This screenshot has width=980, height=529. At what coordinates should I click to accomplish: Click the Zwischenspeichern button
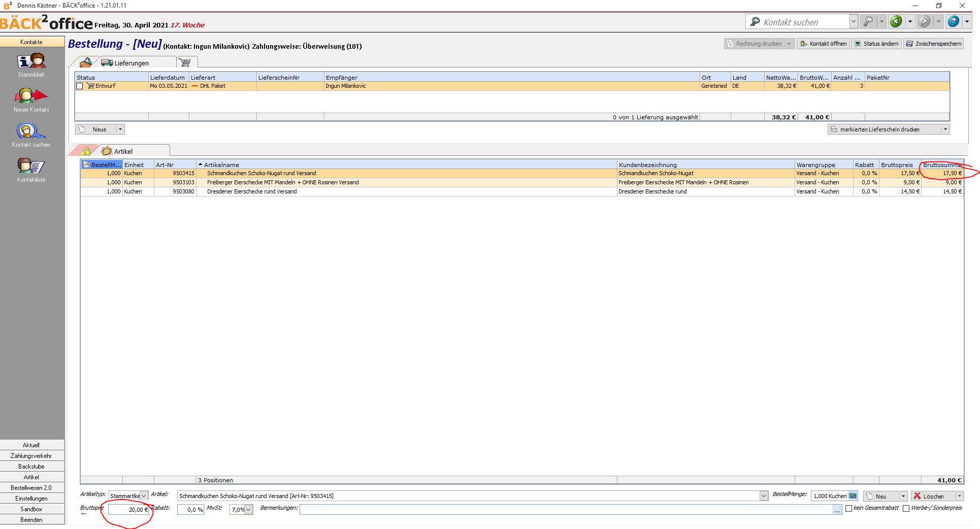[933, 44]
